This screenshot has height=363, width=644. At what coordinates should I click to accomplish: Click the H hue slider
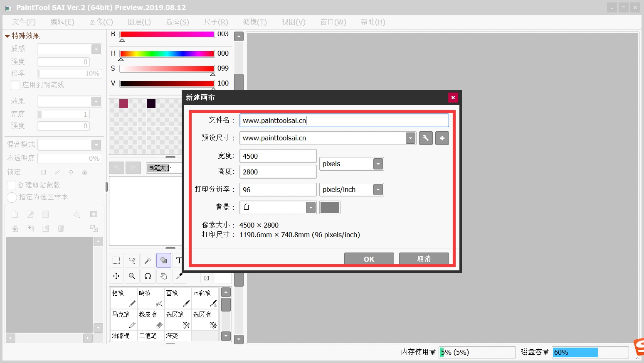[x=167, y=54]
